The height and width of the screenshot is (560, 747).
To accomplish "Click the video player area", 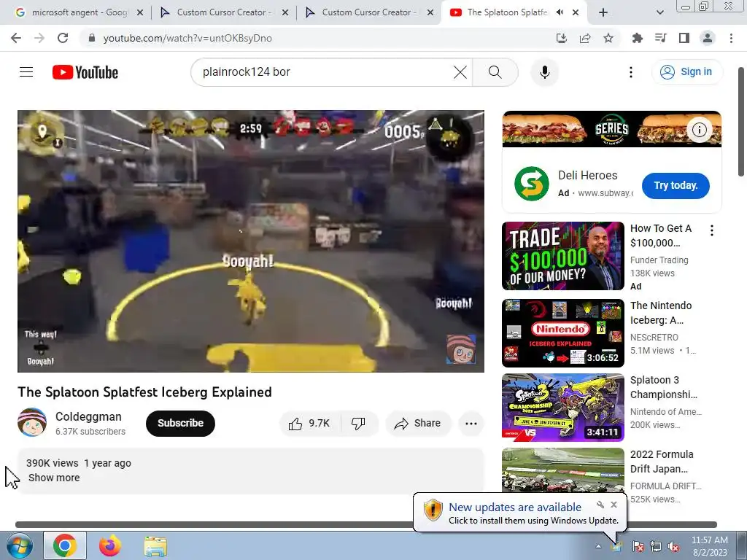I will tap(251, 241).
